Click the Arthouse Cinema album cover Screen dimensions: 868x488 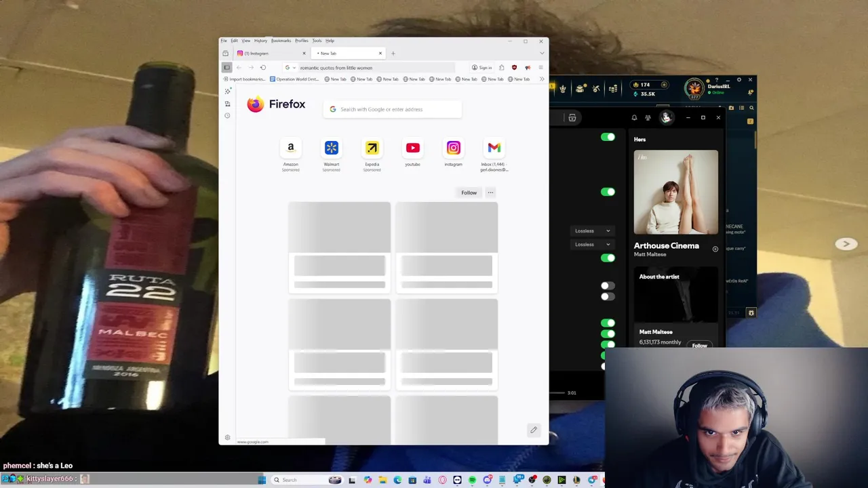675,192
